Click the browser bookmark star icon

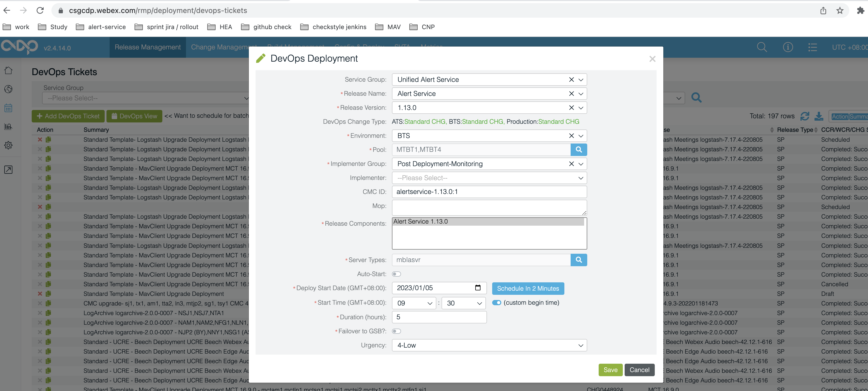click(x=840, y=10)
